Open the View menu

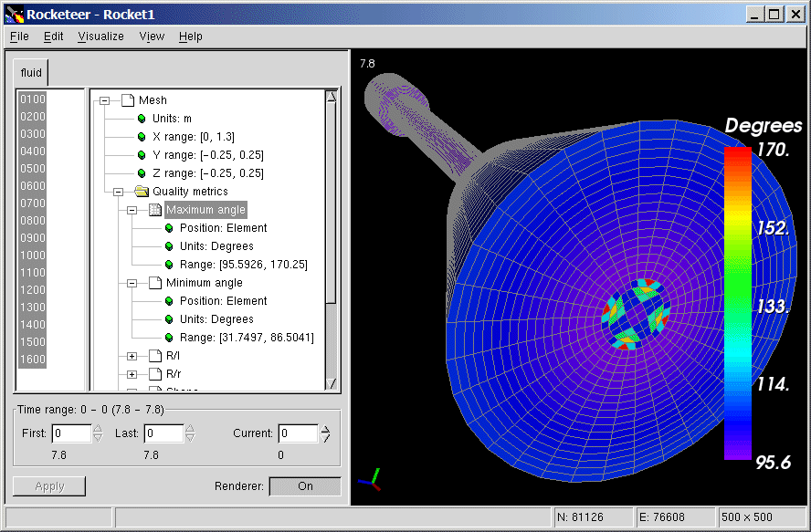tap(152, 37)
